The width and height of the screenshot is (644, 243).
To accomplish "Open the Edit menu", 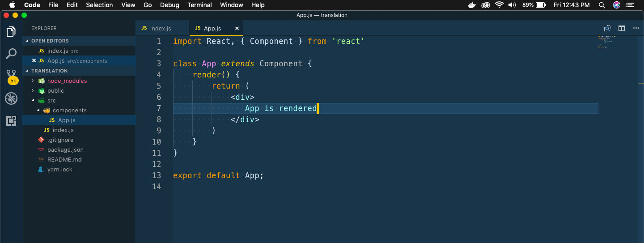I will click(72, 5).
